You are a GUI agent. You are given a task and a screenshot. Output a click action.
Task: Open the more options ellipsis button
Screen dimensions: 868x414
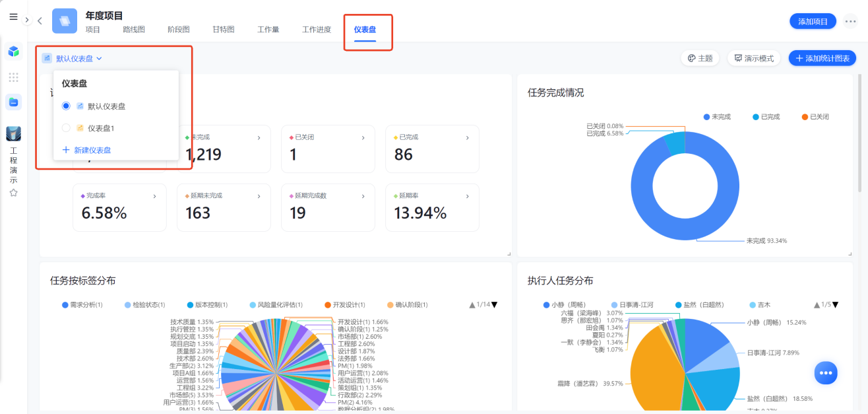pyautogui.click(x=850, y=21)
